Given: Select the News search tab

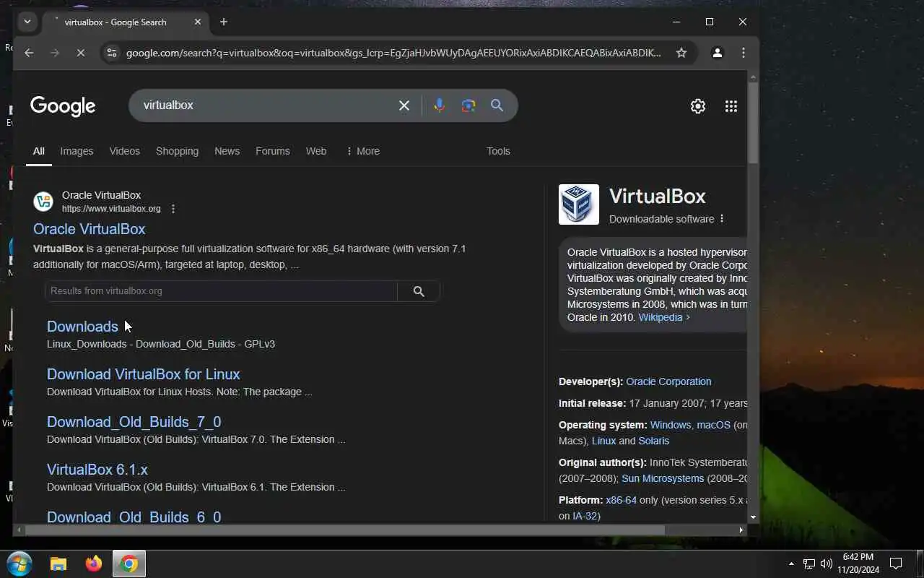Looking at the screenshot, I should tap(227, 151).
